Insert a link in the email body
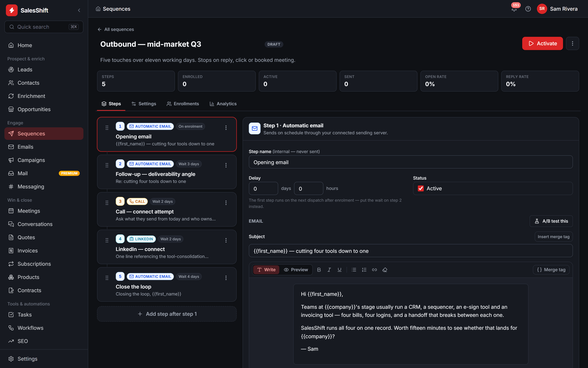 click(374, 270)
